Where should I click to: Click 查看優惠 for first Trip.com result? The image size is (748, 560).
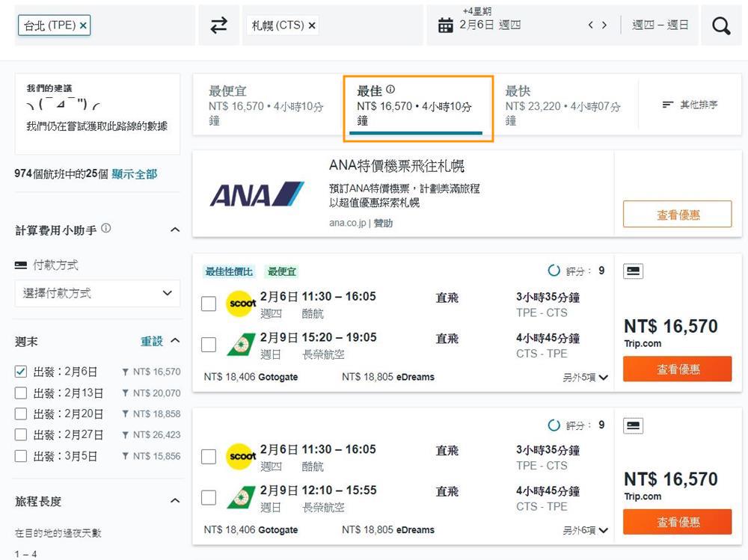678,369
